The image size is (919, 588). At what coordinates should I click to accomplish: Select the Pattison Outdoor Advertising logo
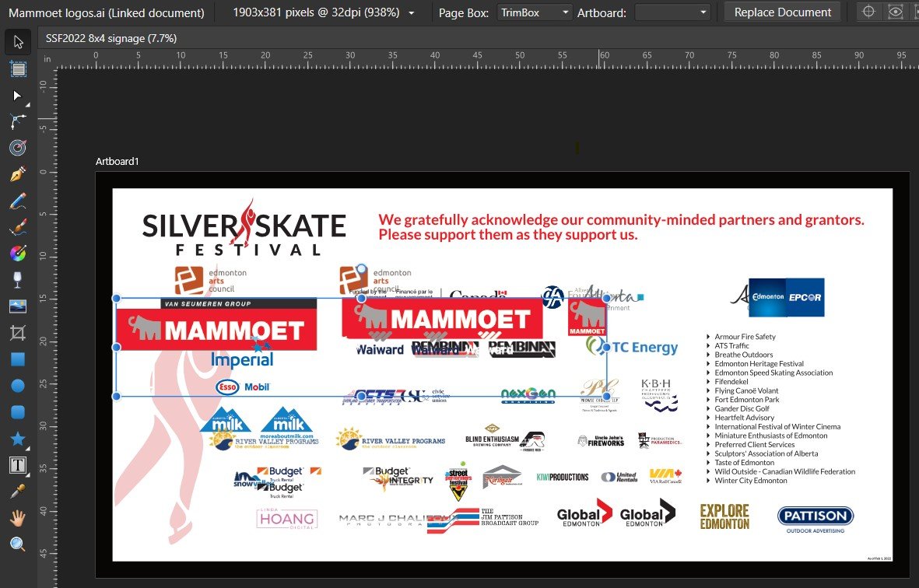[x=816, y=520]
